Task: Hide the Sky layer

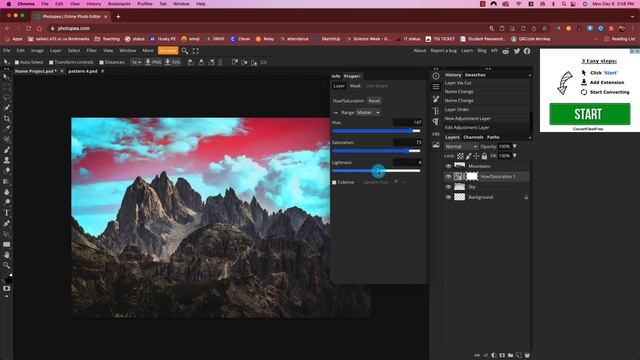Action: [x=448, y=187]
